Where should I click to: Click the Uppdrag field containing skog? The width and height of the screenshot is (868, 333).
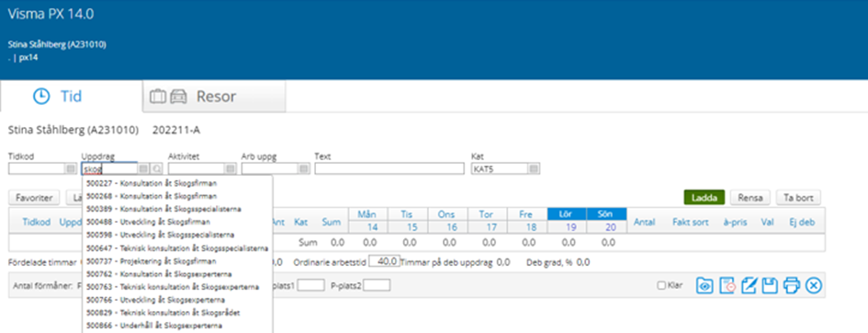tap(109, 169)
